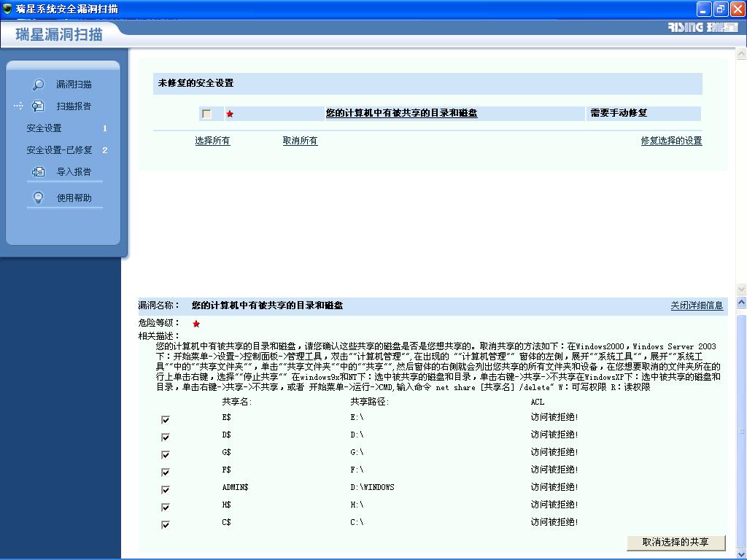Image resolution: width=747 pixels, height=560 pixels.
Task: Open the 使用帮助 sidebar item
Action: coord(74,198)
